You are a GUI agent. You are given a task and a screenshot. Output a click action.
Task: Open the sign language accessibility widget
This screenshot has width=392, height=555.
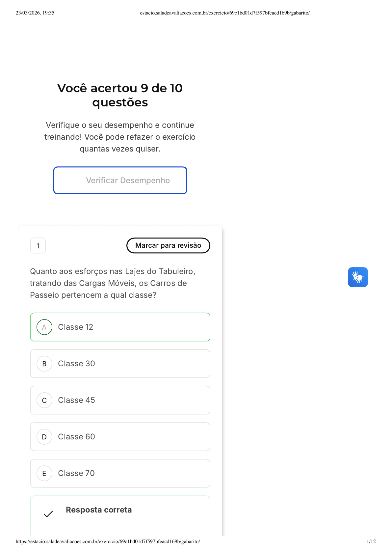[x=358, y=277]
